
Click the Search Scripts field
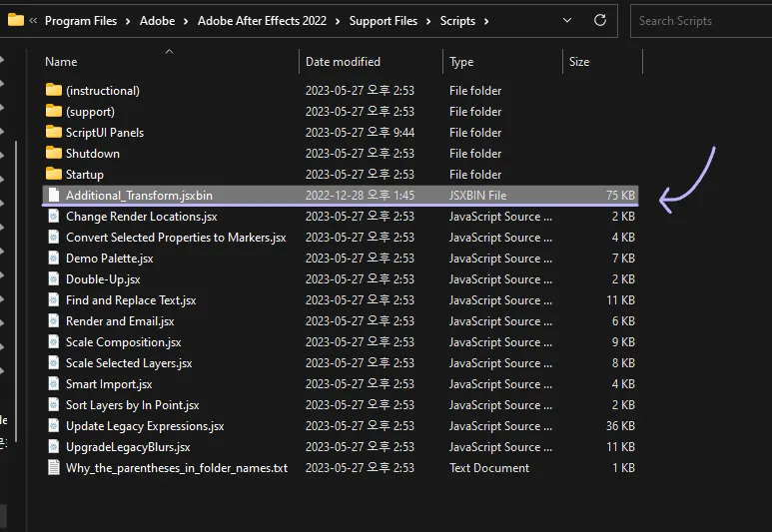[x=701, y=21]
